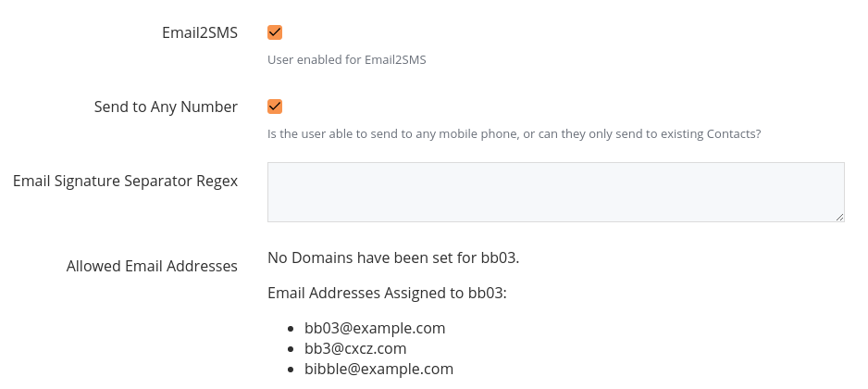Select the bibble@example.com list entry
This screenshot has height=389, width=868.
[378, 369]
